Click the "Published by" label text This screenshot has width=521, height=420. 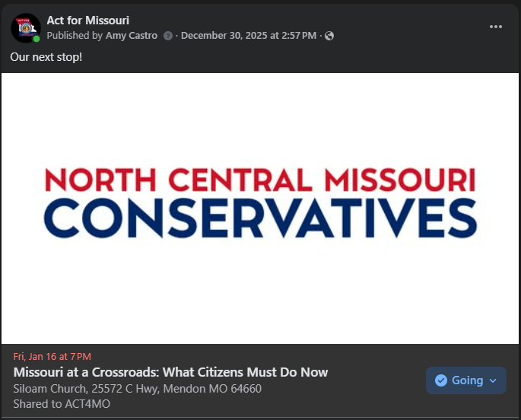75,36
